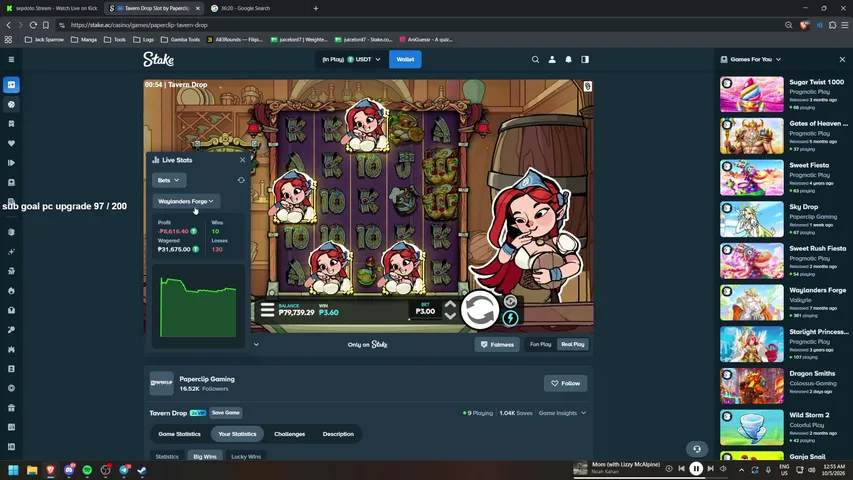Image resolution: width=853 pixels, height=480 pixels.
Task: Open the Manga bookmark folder
Action: pos(84,40)
